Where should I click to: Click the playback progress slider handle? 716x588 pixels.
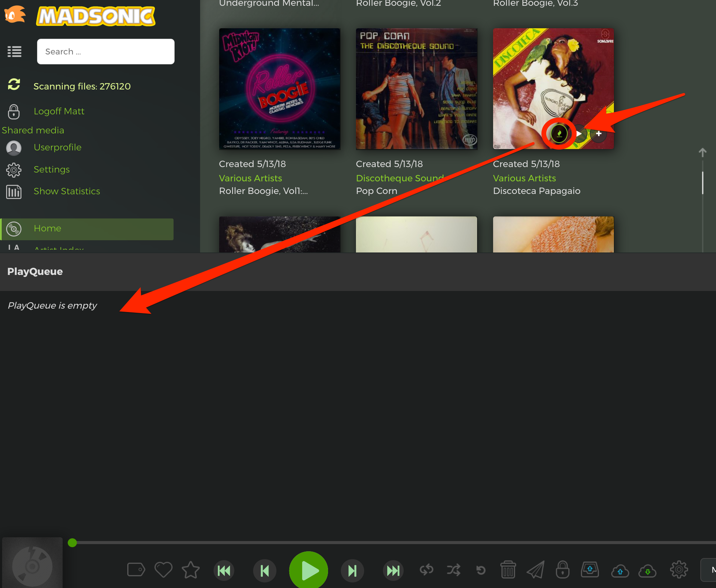click(x=72, y=542)
